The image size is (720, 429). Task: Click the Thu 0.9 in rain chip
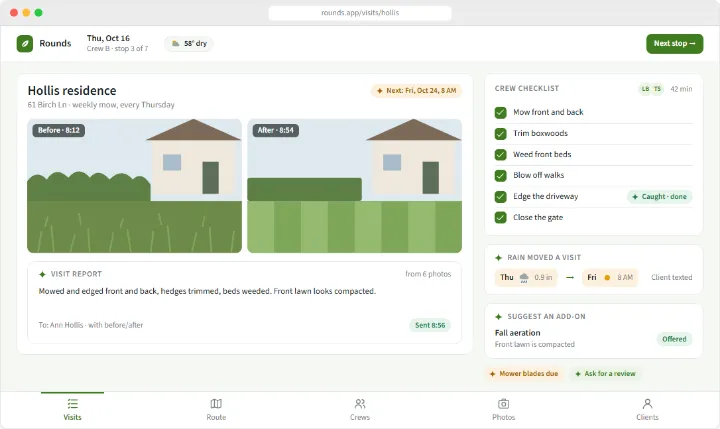[x=526, y=277]
